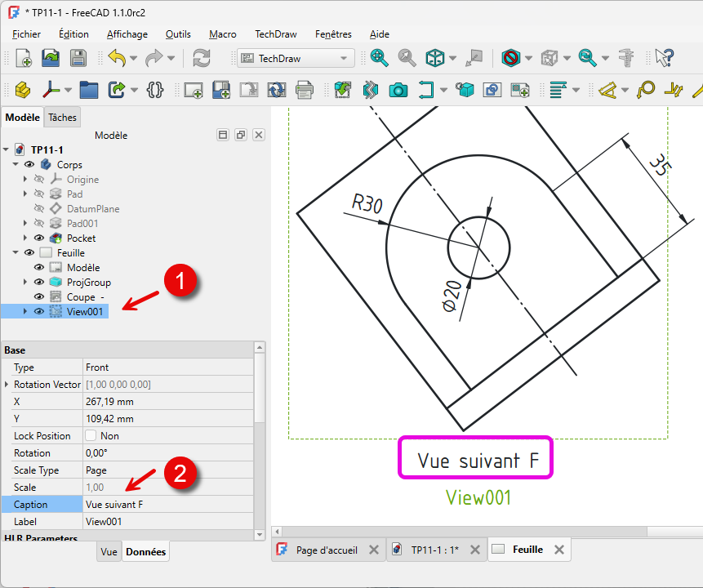
Task: Click the Insert new default page icon
Action: click(x=193, y=90)
